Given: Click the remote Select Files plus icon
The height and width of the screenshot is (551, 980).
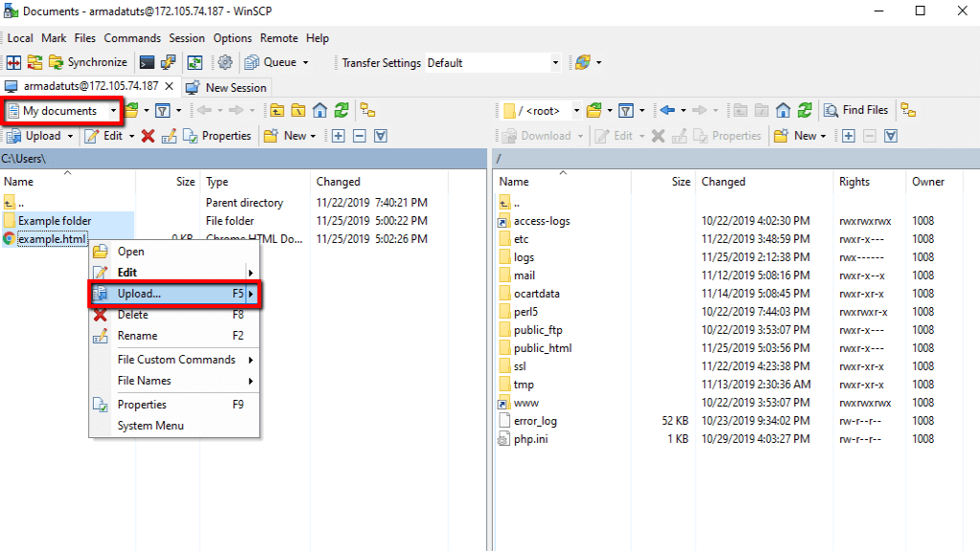Looking at the screenshot, I should click(848, 136).
